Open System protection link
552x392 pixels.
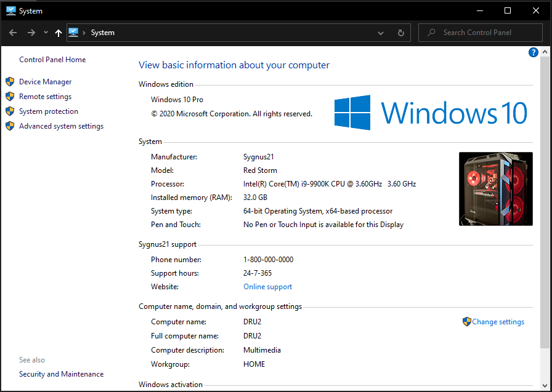(x=49, y=111)
